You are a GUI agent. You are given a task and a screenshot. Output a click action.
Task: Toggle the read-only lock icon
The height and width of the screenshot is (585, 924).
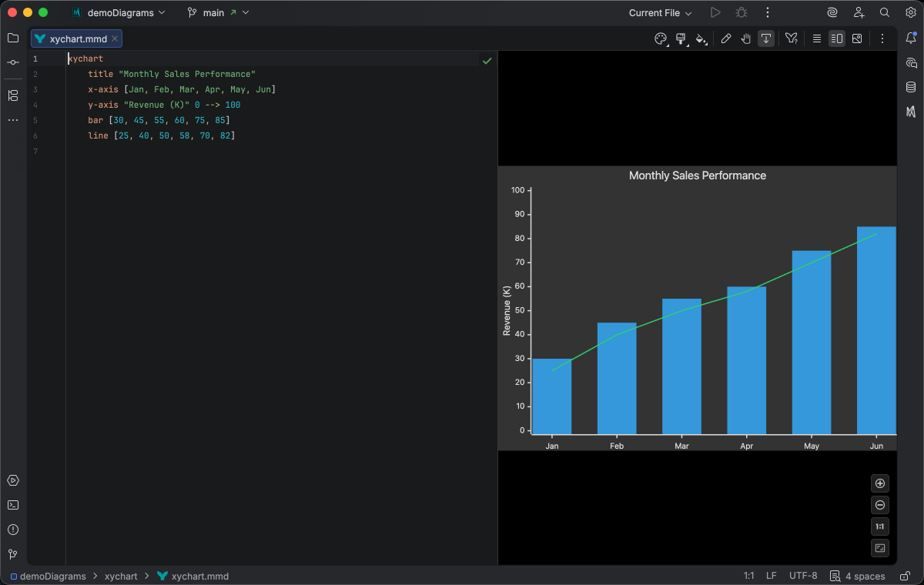tap(904, 576)
